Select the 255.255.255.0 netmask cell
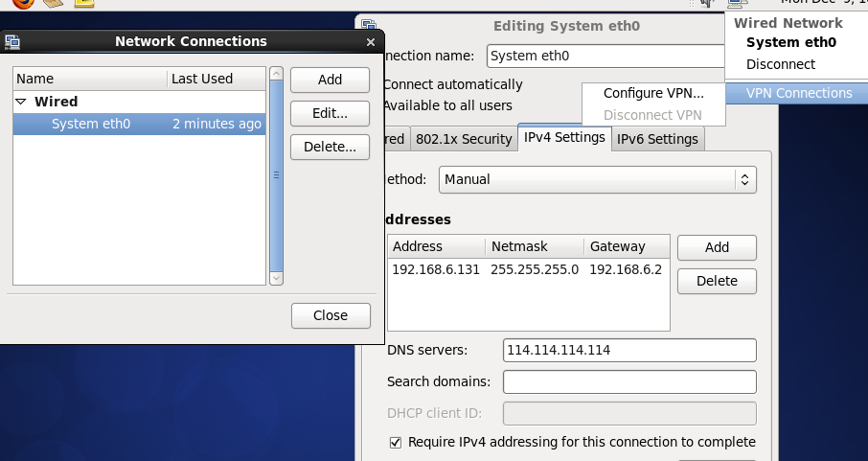This screenshot has width=868, height=461. [535, 270]
